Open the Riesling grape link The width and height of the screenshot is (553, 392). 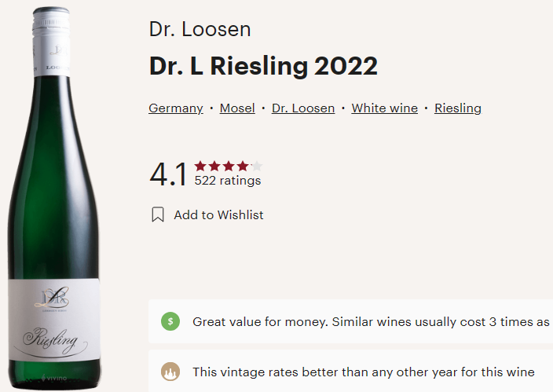458,108
